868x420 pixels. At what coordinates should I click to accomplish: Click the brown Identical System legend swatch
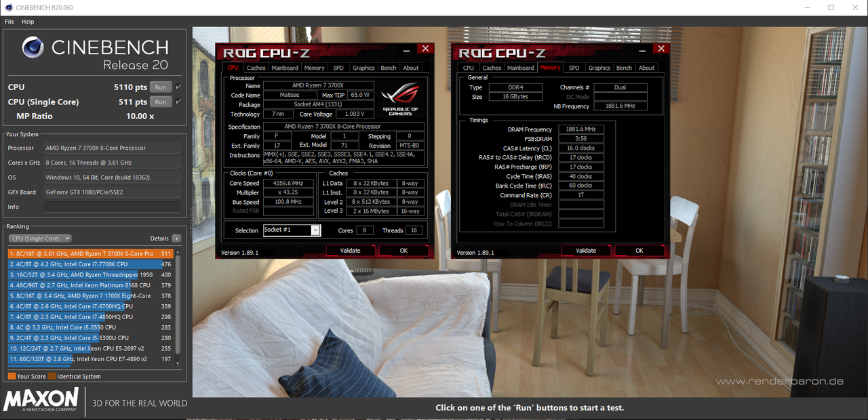tap(52, 376)
